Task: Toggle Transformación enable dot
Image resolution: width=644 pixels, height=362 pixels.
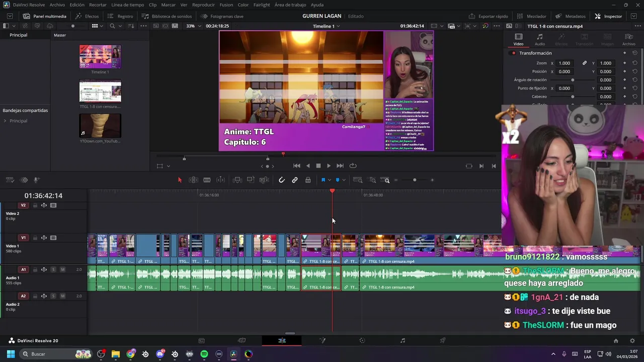Action: pyautogui.click(x=514, y=53)
